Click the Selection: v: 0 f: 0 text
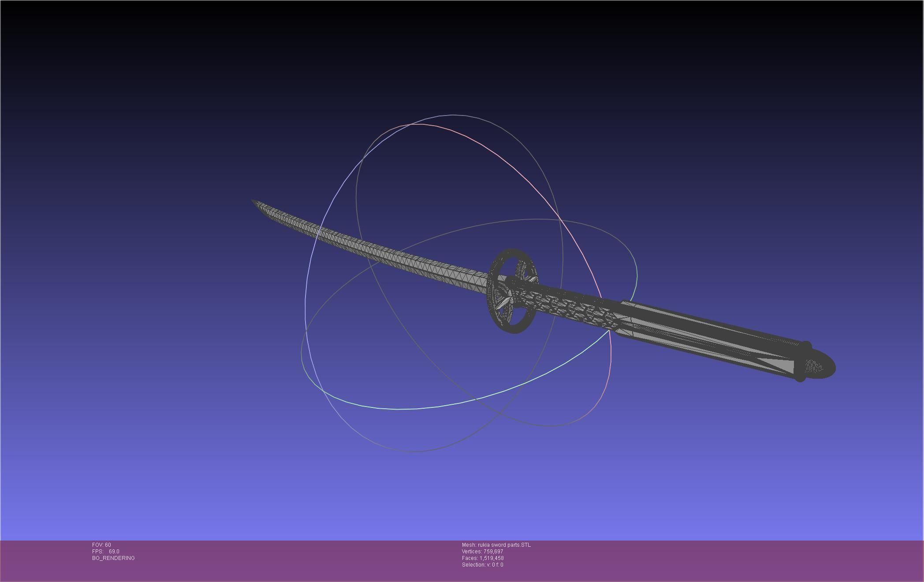 pyautogui.click(x=483, y=565)
